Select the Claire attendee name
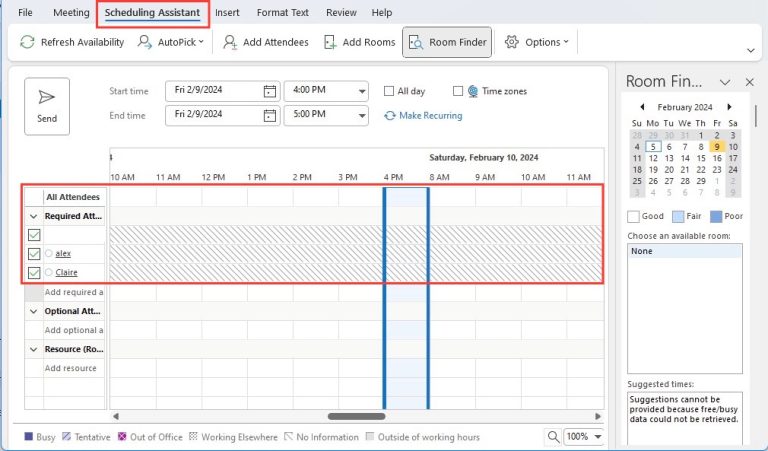Image resolution: width=768 pixels, height=451 pixels. tap(66, 272)
